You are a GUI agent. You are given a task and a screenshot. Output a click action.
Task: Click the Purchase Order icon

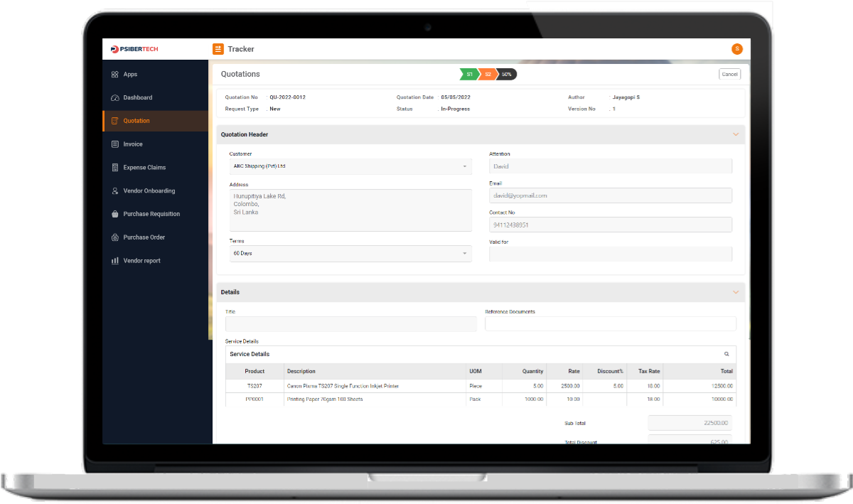115,237
